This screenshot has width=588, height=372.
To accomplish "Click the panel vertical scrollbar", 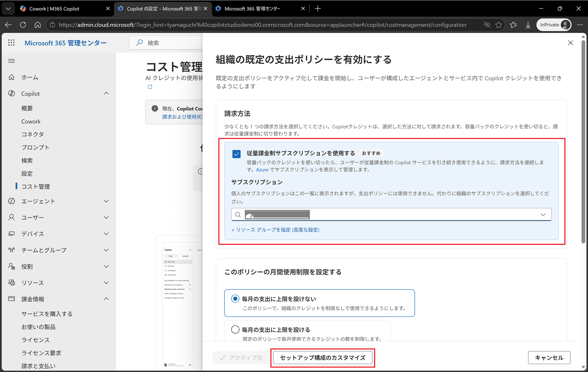I will click(583, 141).
